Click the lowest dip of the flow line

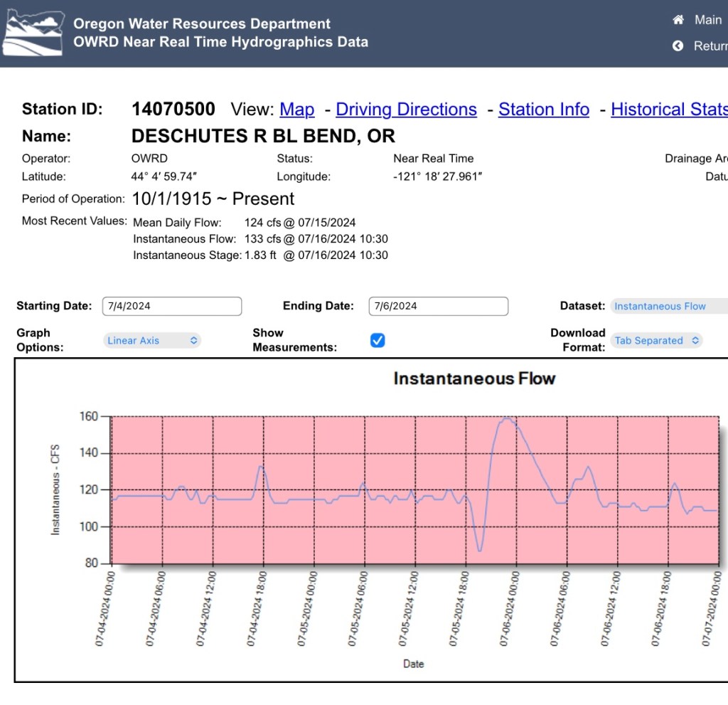click(x=481, y=550)
